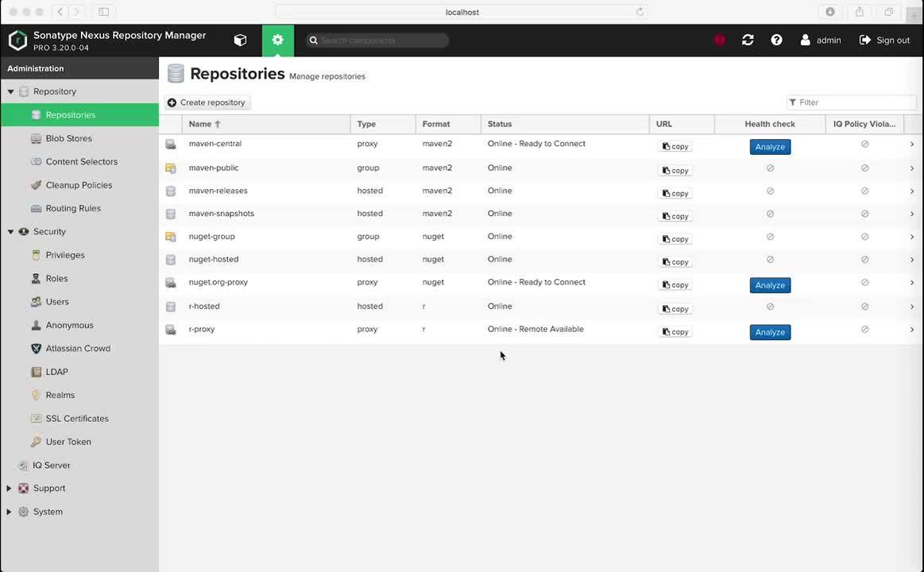Collapse the Security tree section
Image resolution: width=924 pixels, height=572 pixels.
click(10, 232)
